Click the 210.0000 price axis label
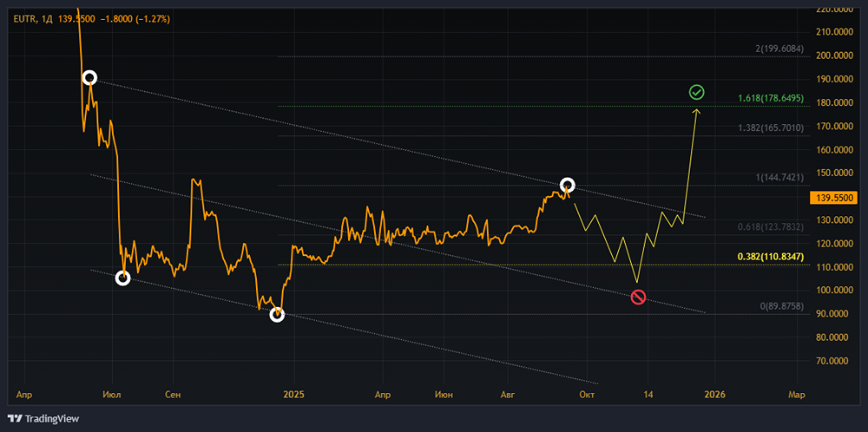This screenshot has height=432, width=868. [833, 32]
